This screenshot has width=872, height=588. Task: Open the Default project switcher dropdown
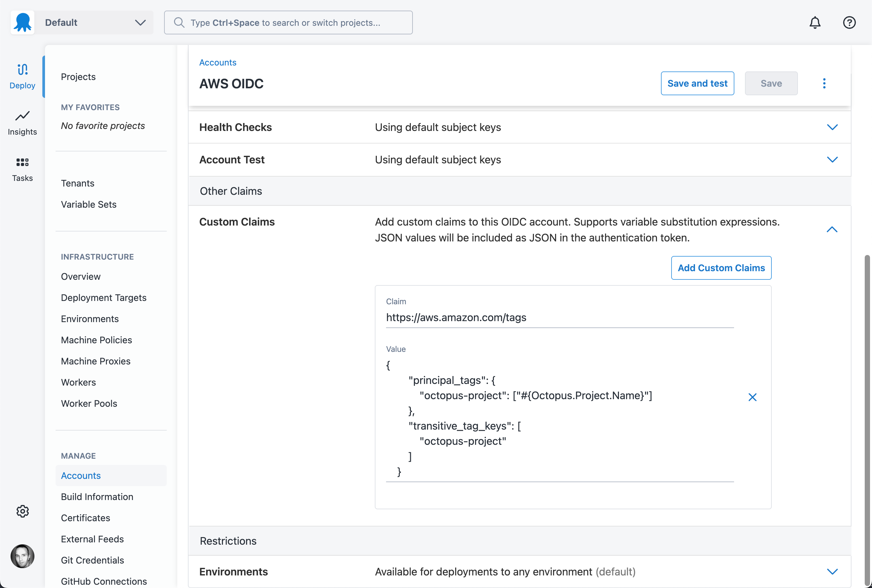pos(140,22)
